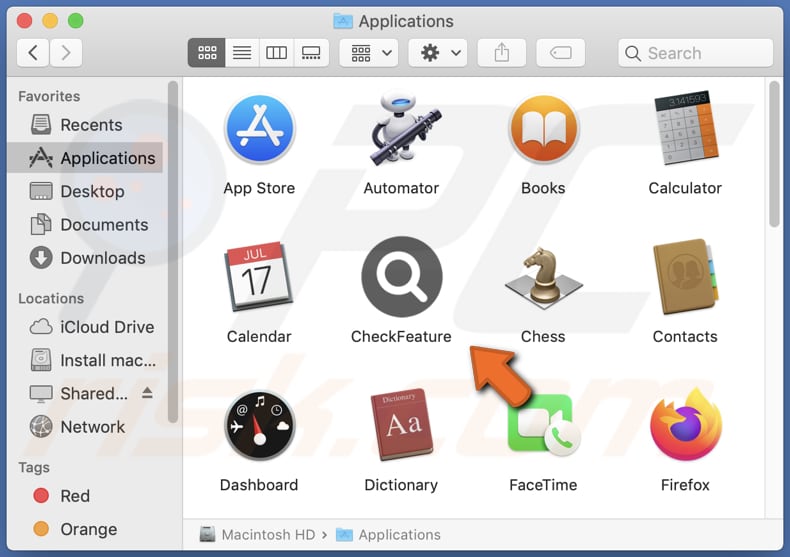The height and width of the screenshot is (557, 790).
Task: Open the Firefox browser icon
Action: point(686,425)
